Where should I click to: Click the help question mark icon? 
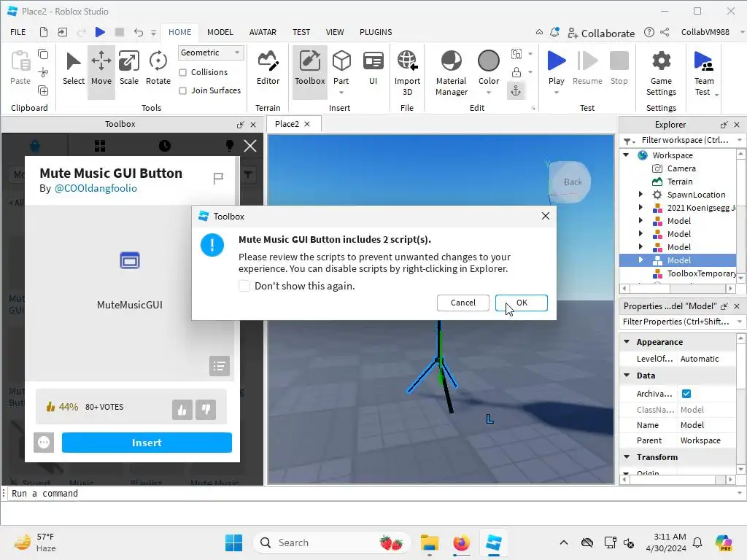click(649, 32)
